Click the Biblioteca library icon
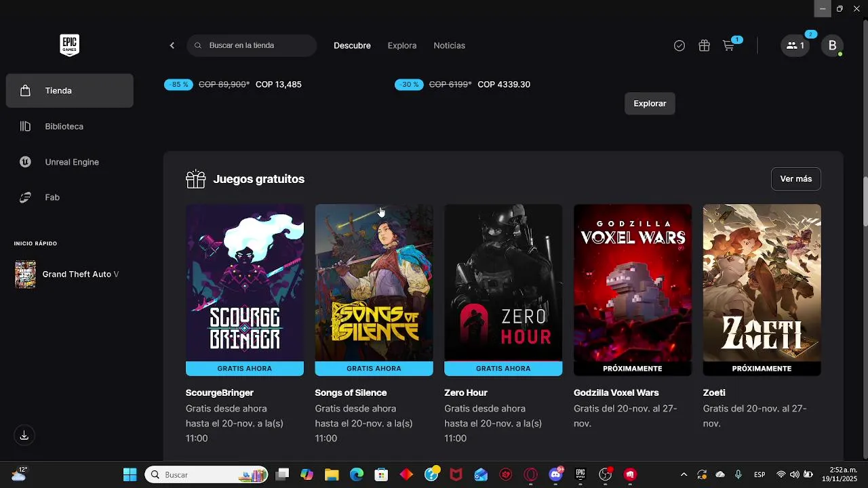The height and width of the screenshot is (488, 868). [25, 126]
